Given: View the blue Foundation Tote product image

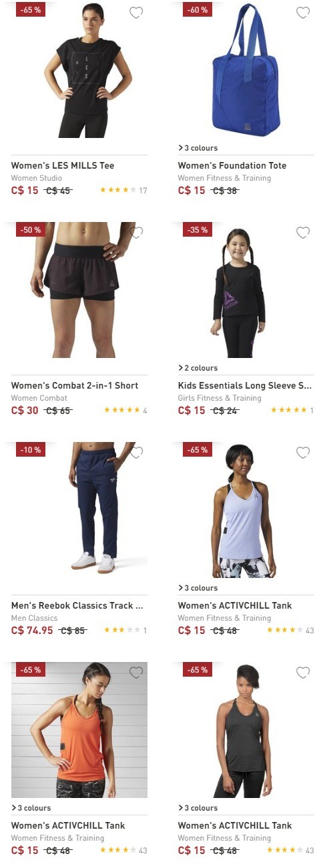Looking at the screenshot, I should [x=246, y=70].
